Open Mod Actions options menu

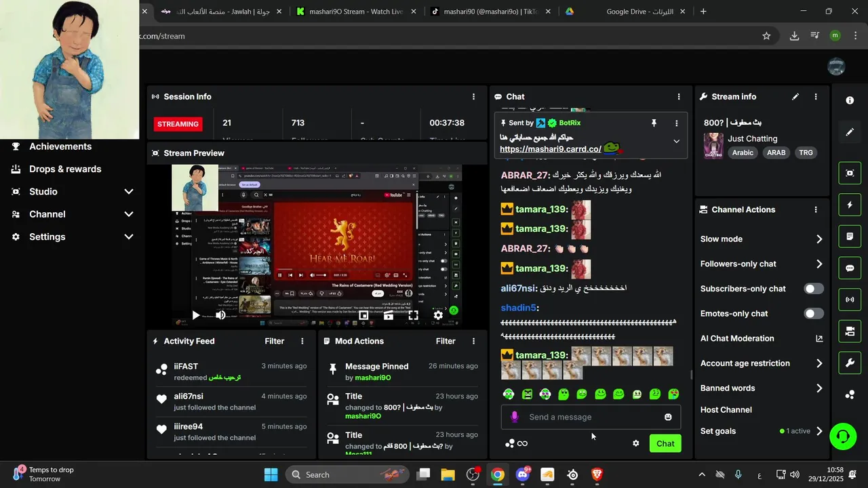coord(473,342)
